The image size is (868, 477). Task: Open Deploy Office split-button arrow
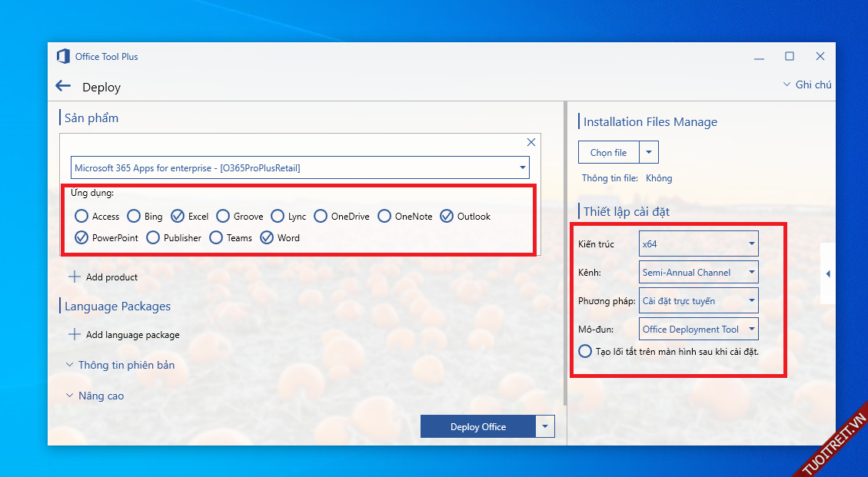[x=545, y=426]
